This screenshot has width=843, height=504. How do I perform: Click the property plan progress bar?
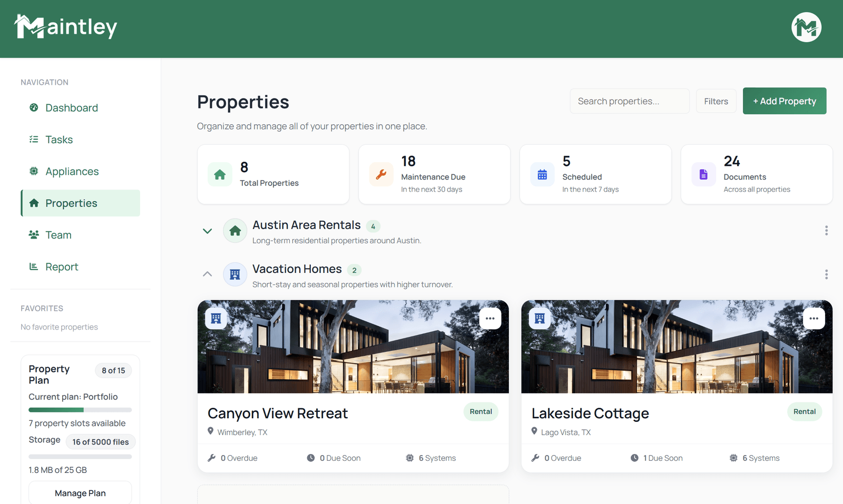coord(80,410)
